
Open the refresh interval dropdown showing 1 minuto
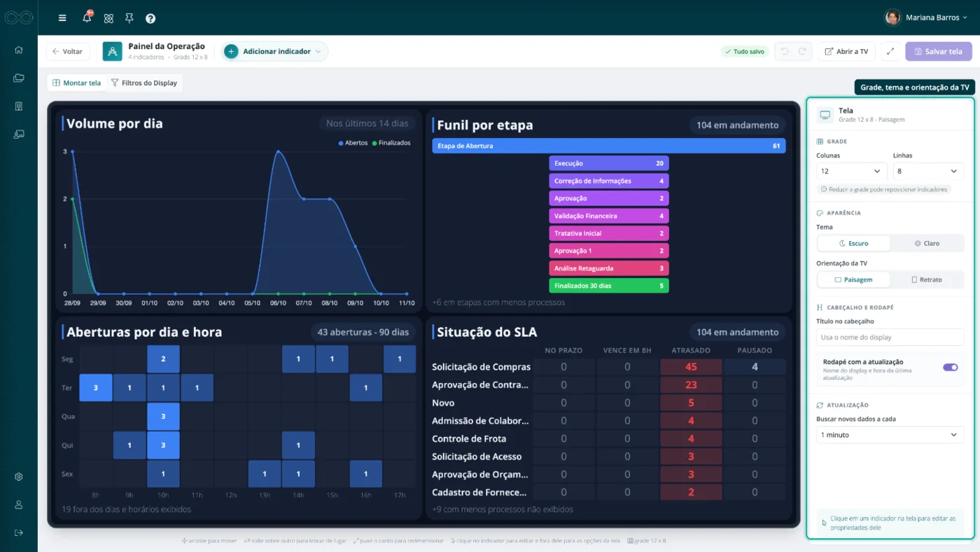point(890,435)
